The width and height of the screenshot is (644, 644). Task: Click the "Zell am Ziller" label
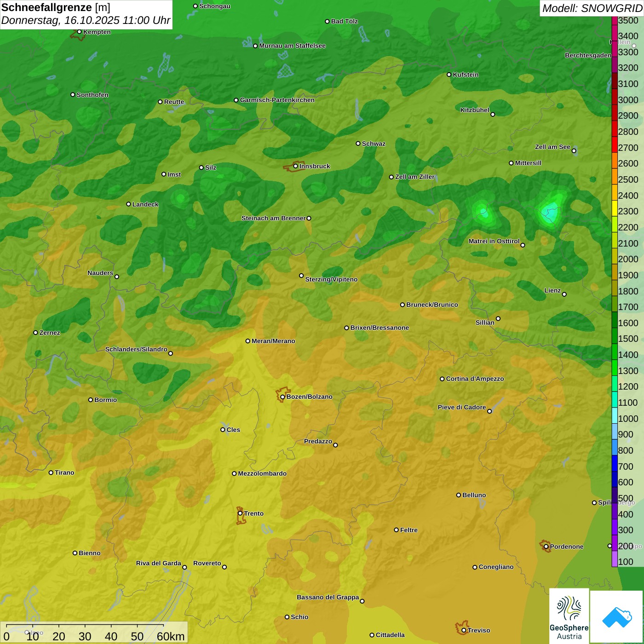click(415, 177)
